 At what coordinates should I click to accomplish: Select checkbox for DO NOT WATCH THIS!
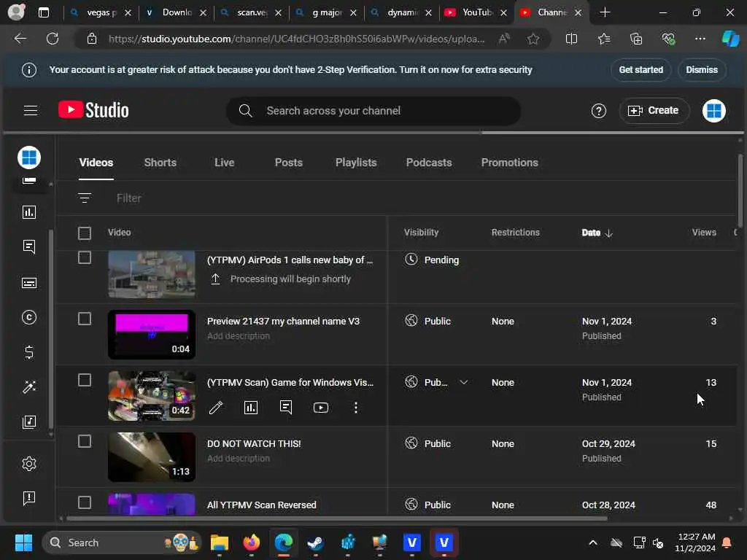tap(85, 441)
